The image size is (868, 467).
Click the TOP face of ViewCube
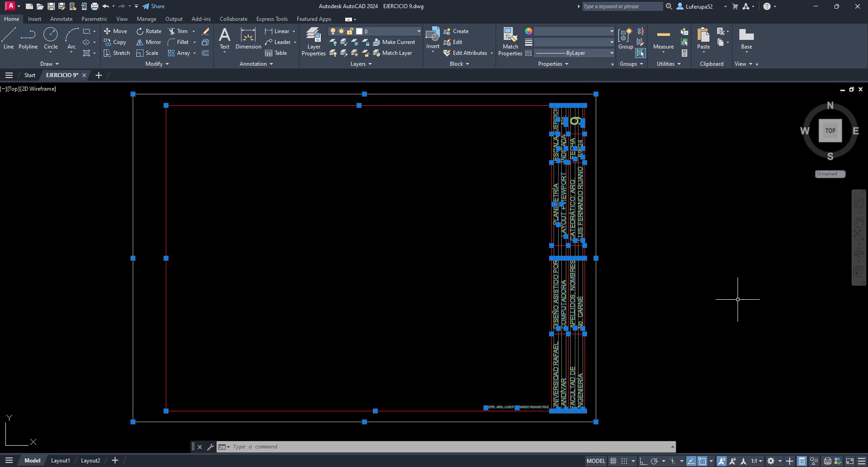tap(830, 131)
